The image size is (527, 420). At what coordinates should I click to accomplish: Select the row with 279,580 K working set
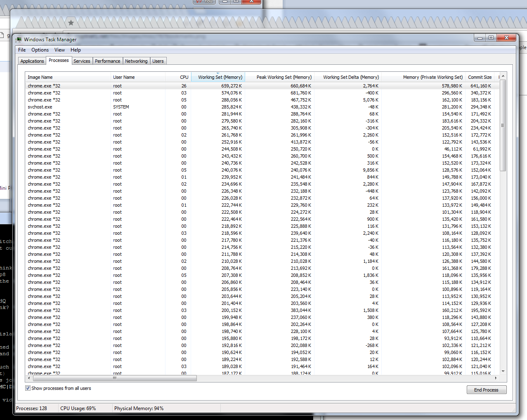point(262,121)
